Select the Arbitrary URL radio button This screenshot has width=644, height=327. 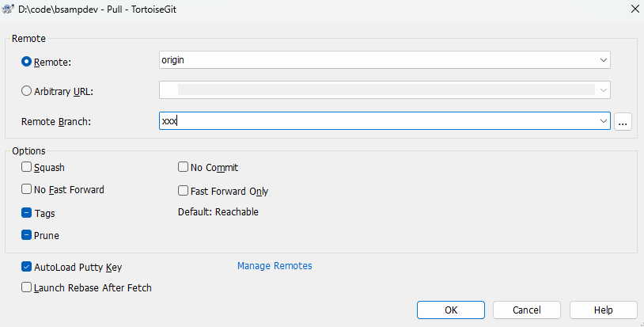click(x=26, y=91)
